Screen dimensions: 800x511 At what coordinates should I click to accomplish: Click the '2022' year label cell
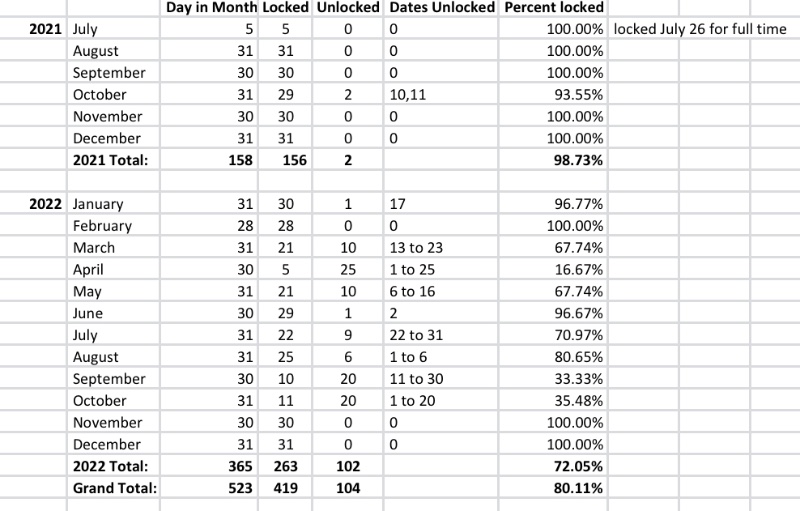tap(33, 204)
